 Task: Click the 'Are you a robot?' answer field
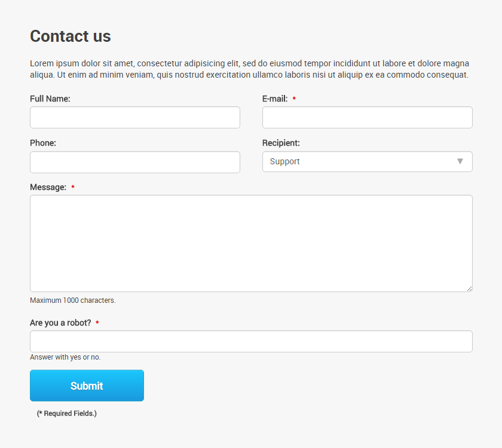251,342
